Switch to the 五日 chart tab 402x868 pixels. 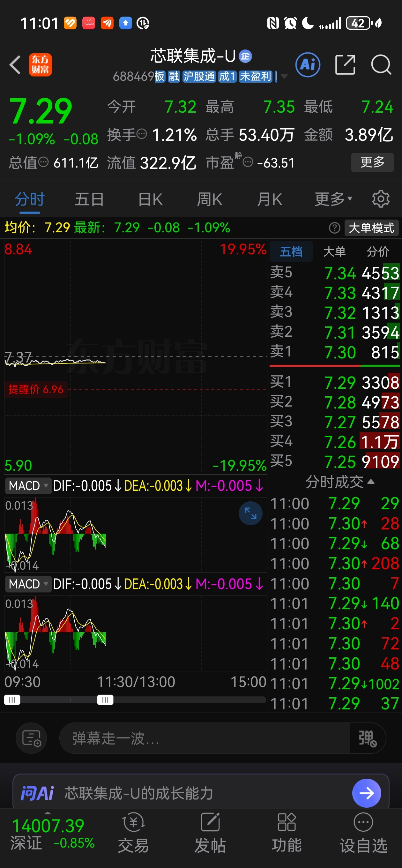coord(89,199)
